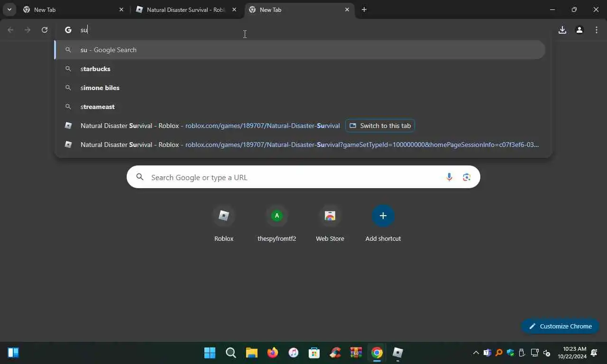Select the 'streameast' suggestion

[x=300, y=107]
